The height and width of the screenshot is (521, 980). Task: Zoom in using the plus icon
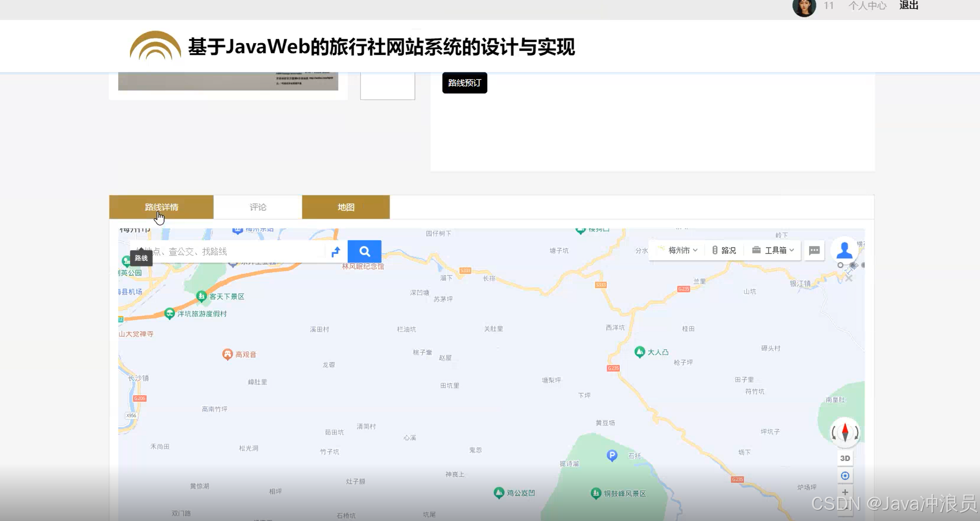click(844, 492)
